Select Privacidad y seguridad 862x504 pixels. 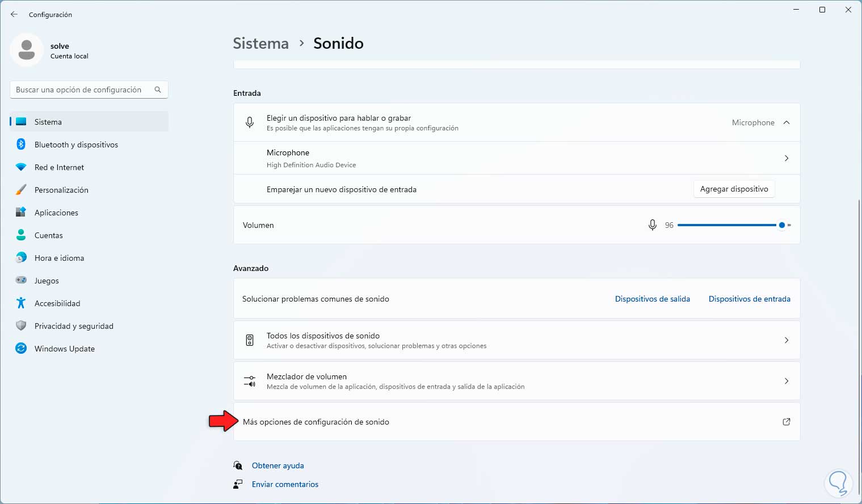[74, 326]
